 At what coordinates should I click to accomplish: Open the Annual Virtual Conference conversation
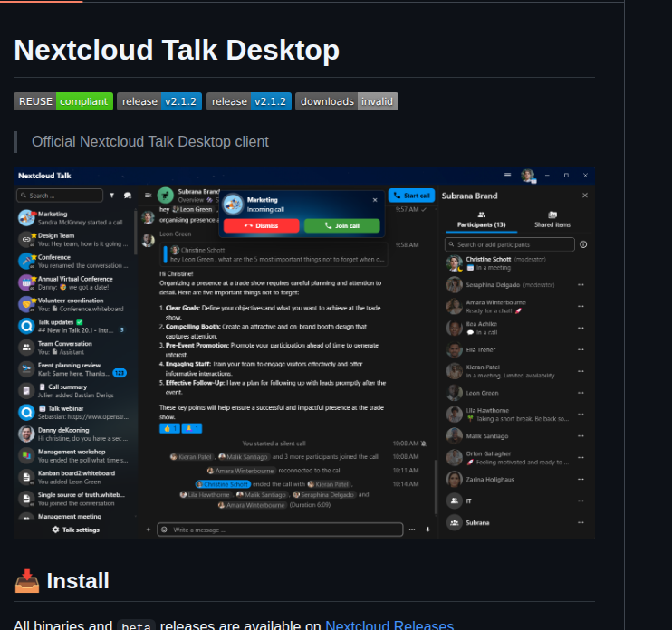[x=74, y=282]
